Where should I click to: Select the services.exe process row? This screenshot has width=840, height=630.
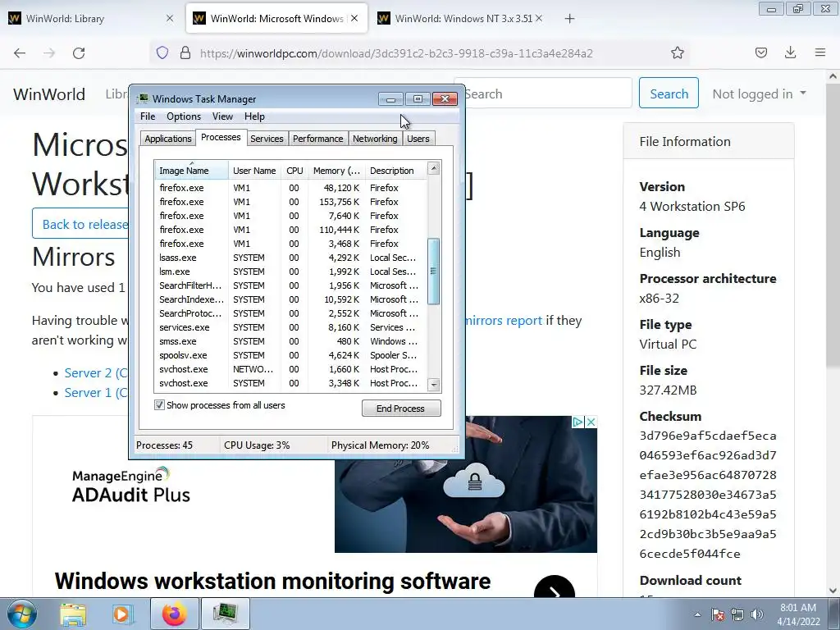click(x=291, y=327)
